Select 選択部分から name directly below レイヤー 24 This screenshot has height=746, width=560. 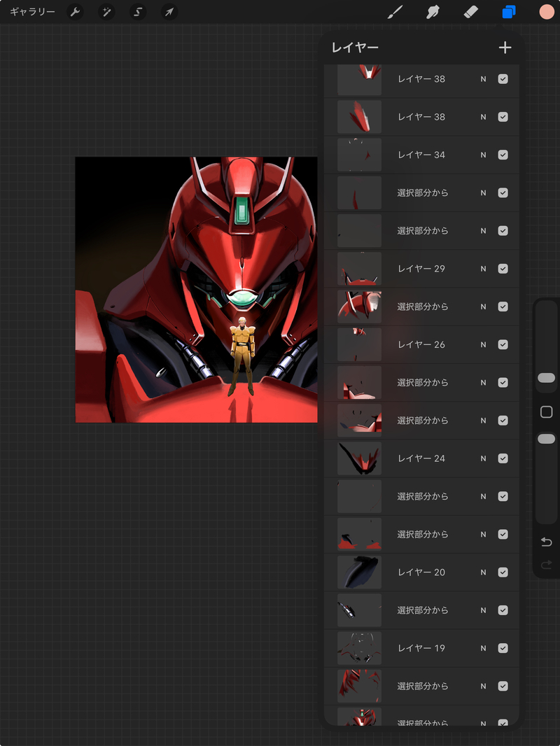423,496
